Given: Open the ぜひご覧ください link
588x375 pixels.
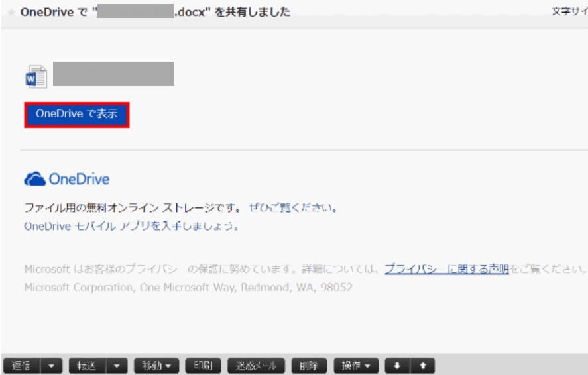Looking at the screenshot, I should pos(293,207).
